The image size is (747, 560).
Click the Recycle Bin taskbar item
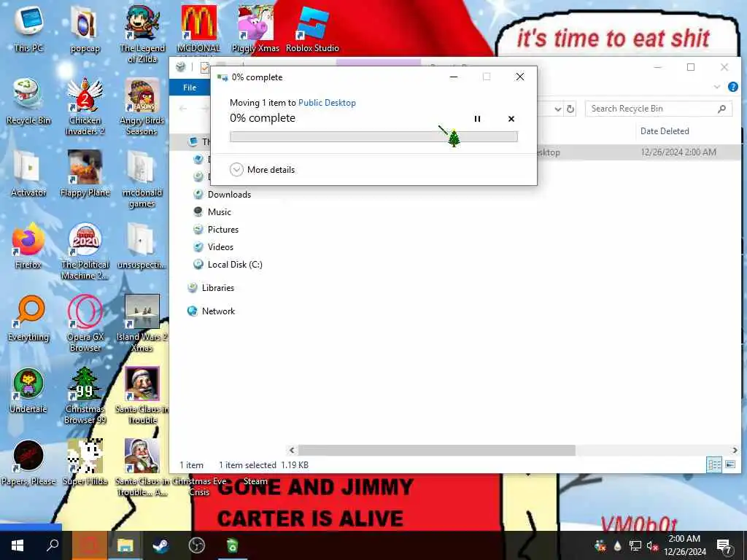[232, 545]
